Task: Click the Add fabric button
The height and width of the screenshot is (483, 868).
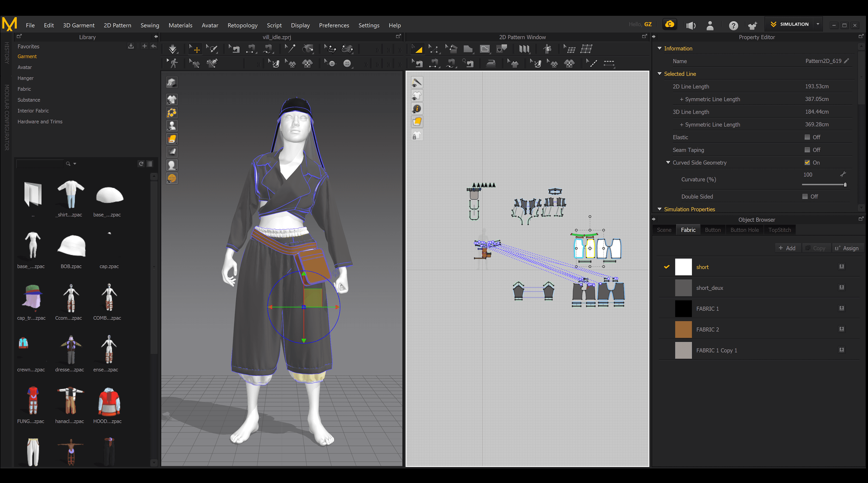Action: click(787, 248)
